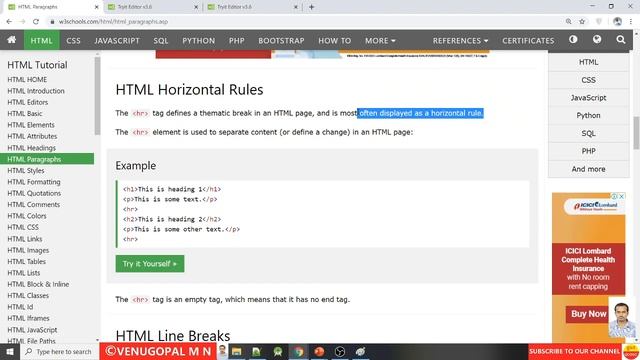
Task: Open PowerPoint icon in the taskbar
Action: pyautogui.click(x=319, y=351)
